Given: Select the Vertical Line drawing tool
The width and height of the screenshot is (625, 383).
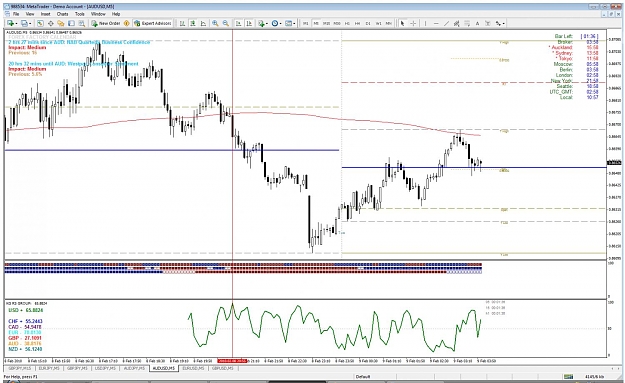Looking at the screenshot, I should point(425,24).
